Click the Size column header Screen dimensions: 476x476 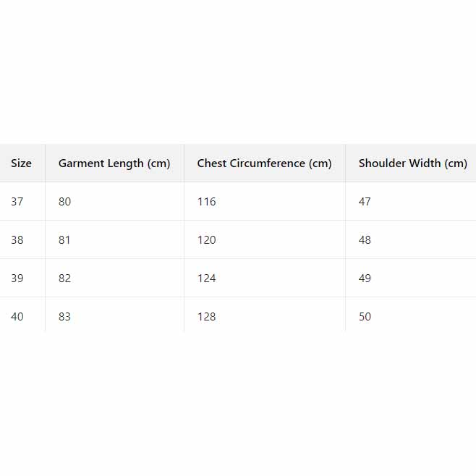[x=21, y=163]
